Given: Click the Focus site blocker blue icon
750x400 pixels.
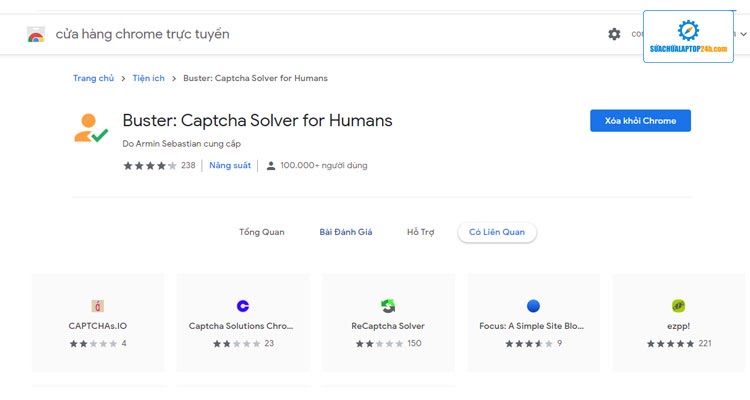Looking at the screenshot, I should pos(533,306).
